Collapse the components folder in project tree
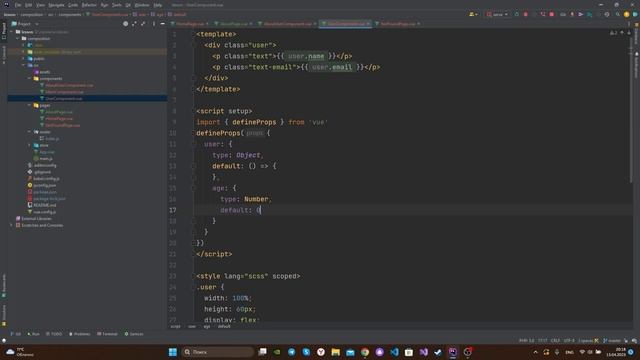 30,78
